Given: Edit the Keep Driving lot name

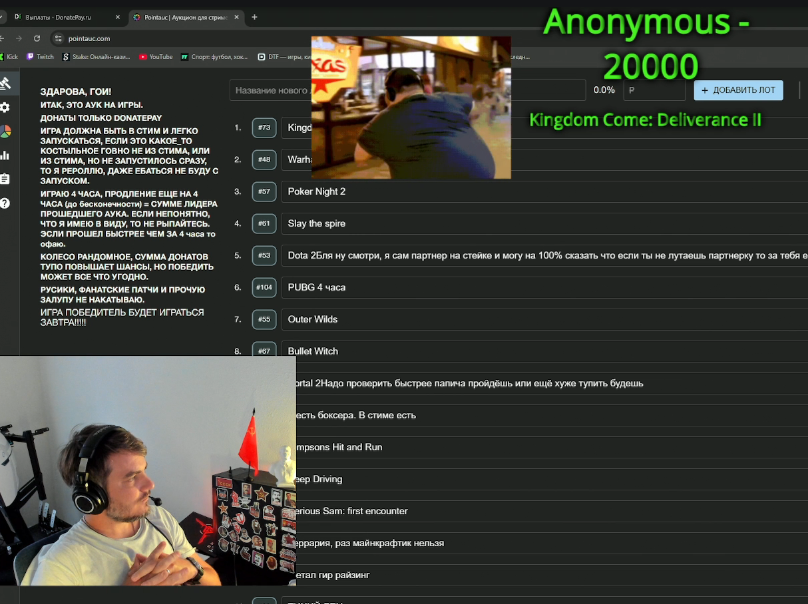Looking at the screenshot, I should pyautogui.click(x=552, y=479).
